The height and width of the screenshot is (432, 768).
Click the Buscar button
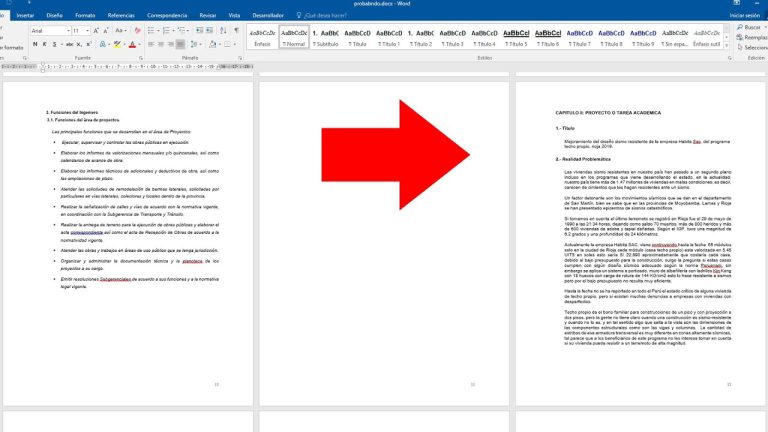(750, 27)
